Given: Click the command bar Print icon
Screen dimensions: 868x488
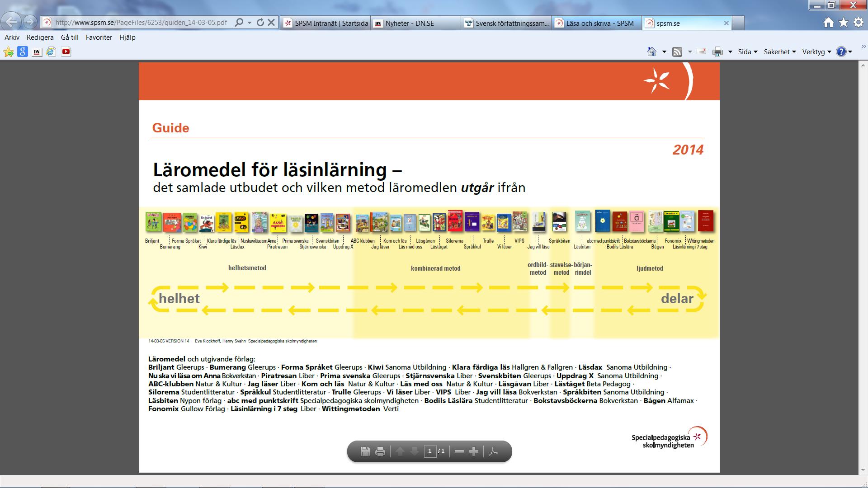Looking at the screenshot, I should click(717, 52).
